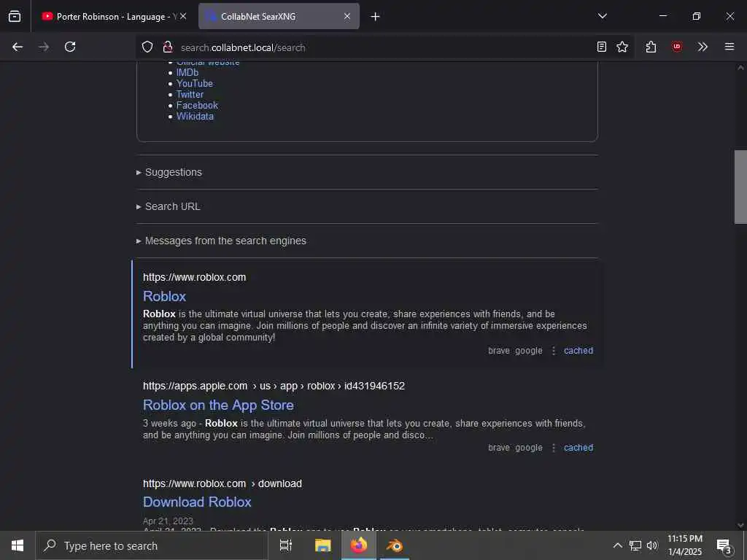Open the volume tray icon
747x560 pixels.
[652, 545]
